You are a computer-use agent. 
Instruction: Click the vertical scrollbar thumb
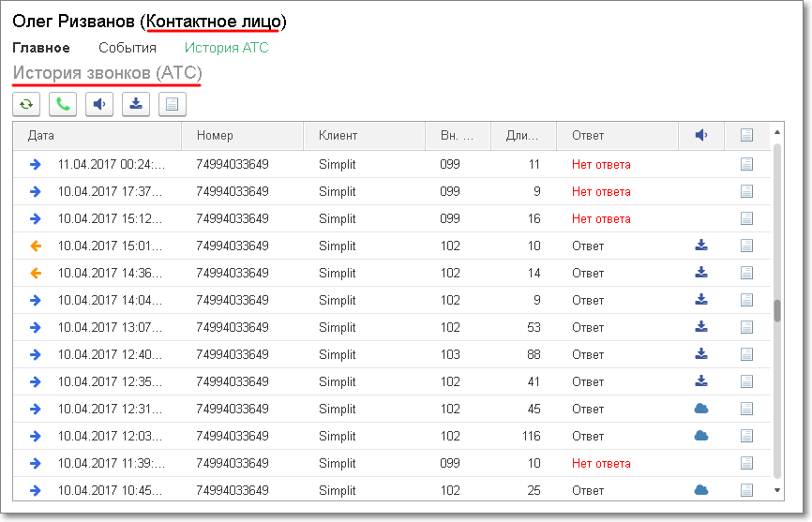click(776, 310)
